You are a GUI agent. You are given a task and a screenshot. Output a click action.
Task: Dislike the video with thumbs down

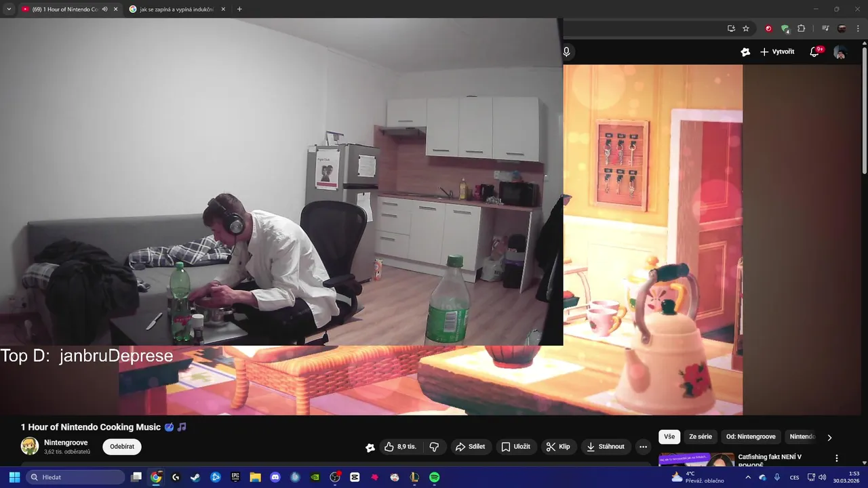click(x=434, y=447)
